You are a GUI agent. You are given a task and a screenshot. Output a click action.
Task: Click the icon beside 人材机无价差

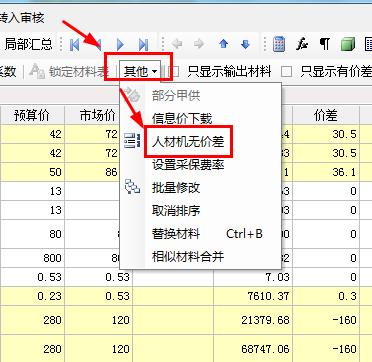tap(132, 141)
